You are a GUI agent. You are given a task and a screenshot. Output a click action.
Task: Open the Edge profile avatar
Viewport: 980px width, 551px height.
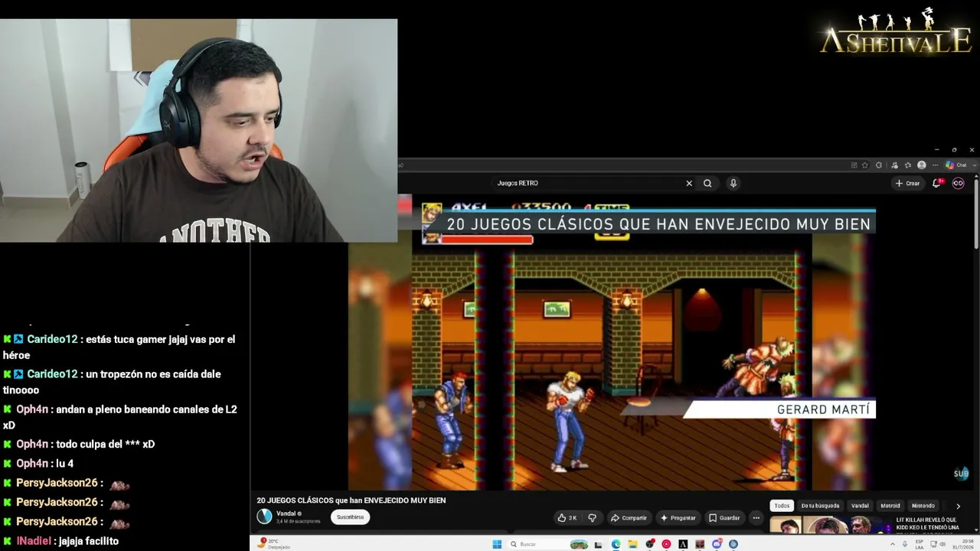(x=922, y=165)
